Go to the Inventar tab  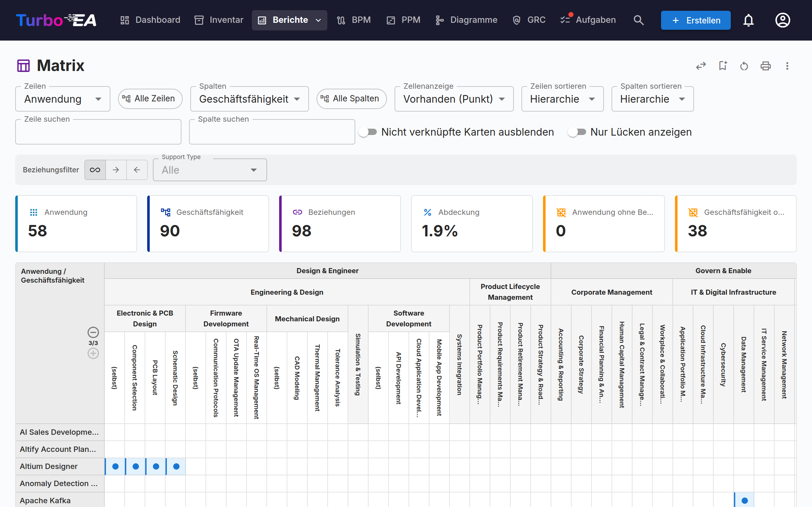219,20
